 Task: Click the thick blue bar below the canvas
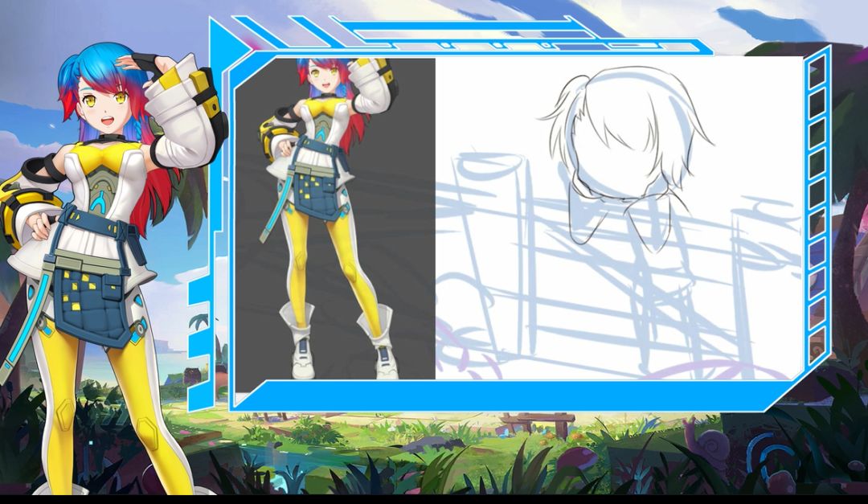(x=515, y=395)
